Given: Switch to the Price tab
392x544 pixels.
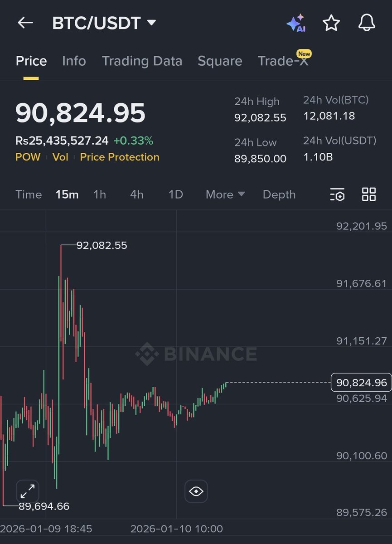Looking at the screenshot, I should (x=31, y=61).
